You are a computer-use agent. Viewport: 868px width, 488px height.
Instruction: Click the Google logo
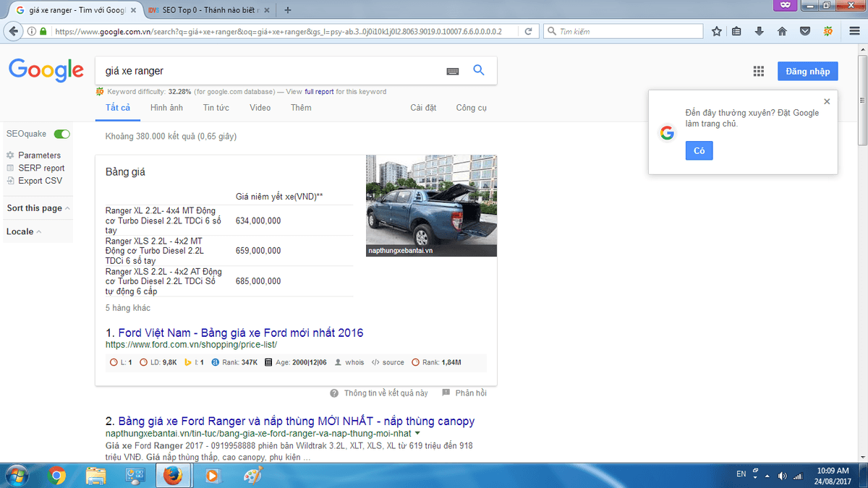tap(46, 70)
